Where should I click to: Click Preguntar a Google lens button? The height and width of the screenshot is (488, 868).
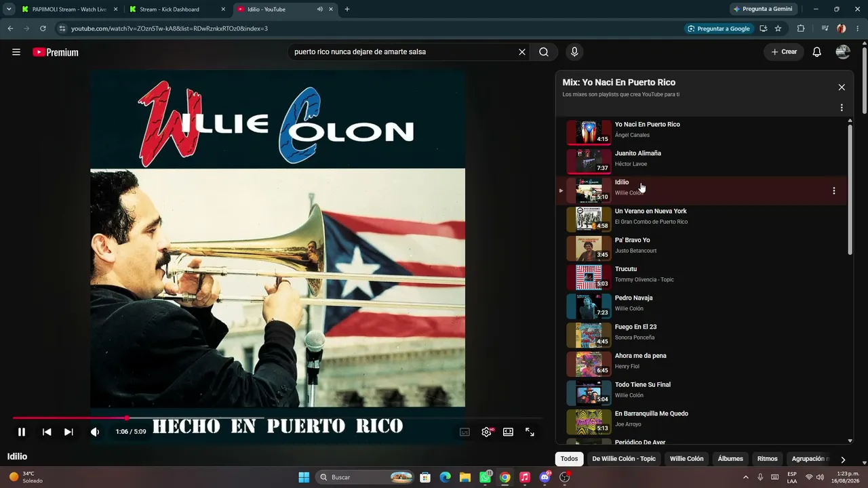(x=719, y=28)
